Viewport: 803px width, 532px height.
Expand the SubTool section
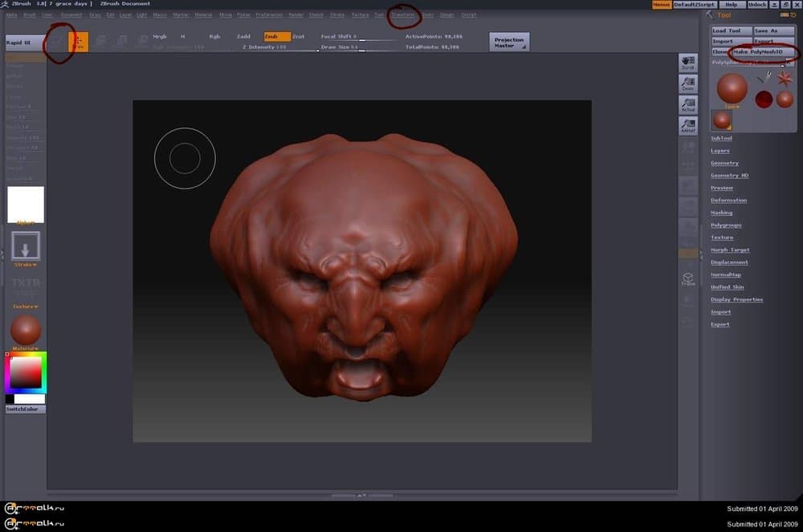[721, 138]
